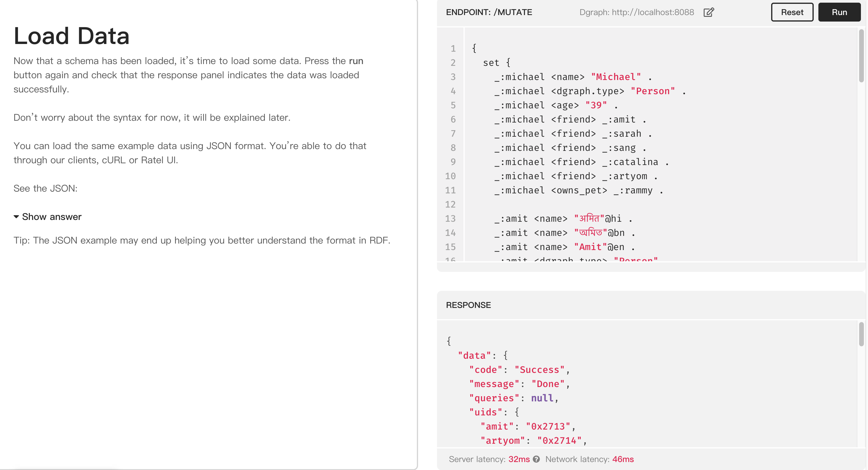Click the "Success" code value in the response
This screenshot has width=868, height=470.
(x=539, y=370)
